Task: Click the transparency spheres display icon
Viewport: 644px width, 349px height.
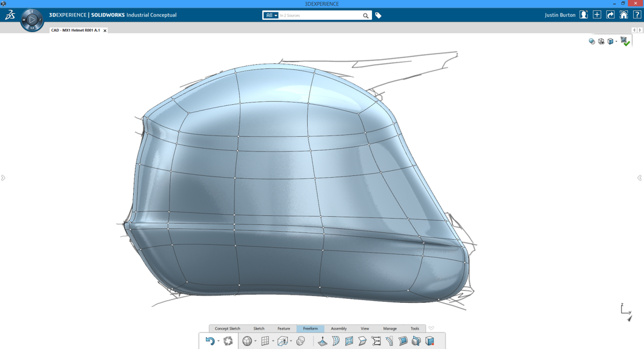Action: pos(592,41)
